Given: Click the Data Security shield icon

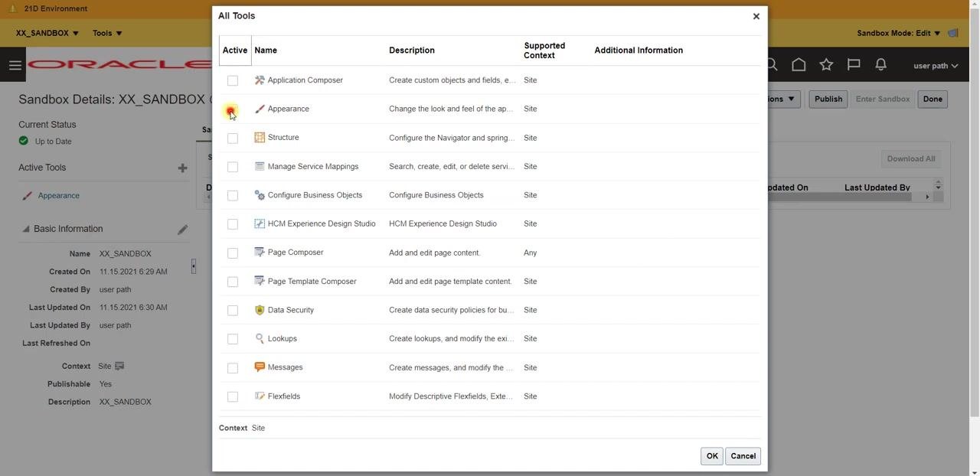Looking at the screenshot, I should click(x=260, y=310).
